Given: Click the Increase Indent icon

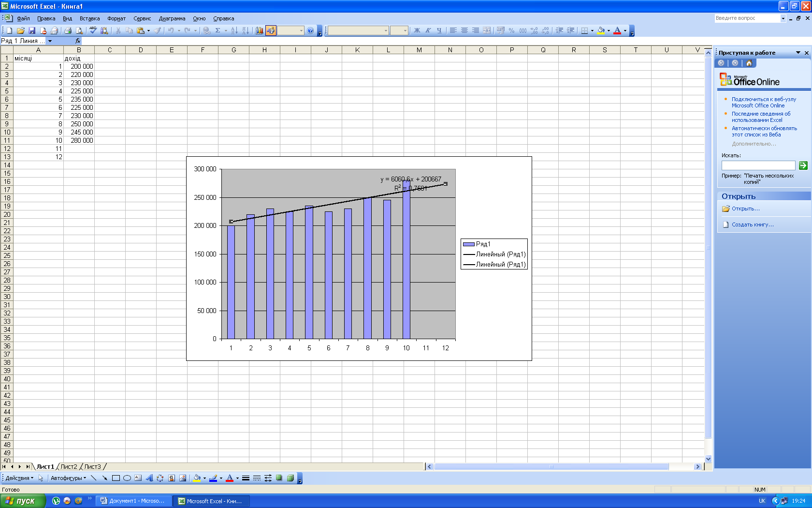Looking at the screenshot, I should pos(571,30).
